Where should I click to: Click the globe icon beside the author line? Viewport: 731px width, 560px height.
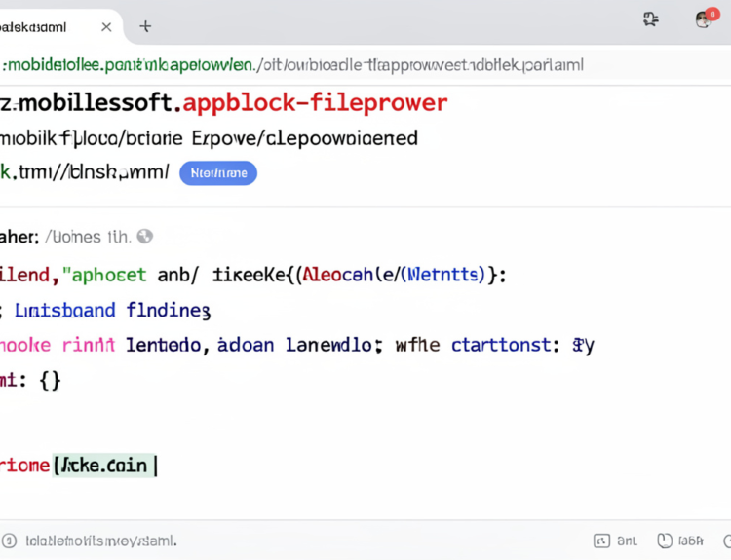145,237
